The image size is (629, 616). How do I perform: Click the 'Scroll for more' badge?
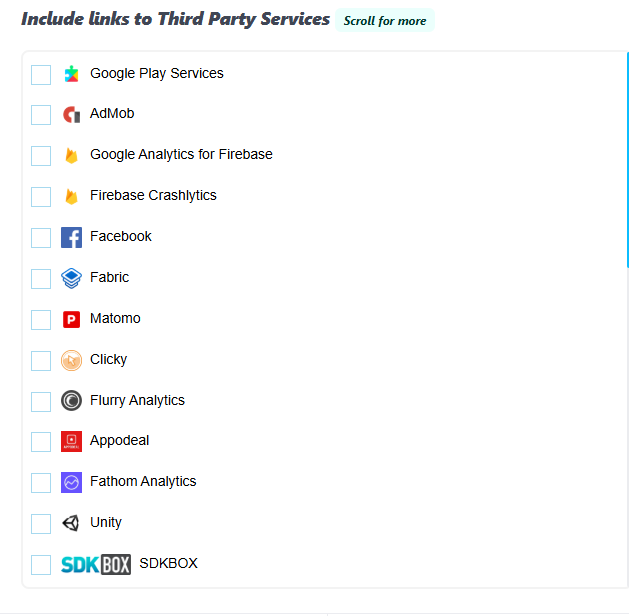[x=385, y=21]
